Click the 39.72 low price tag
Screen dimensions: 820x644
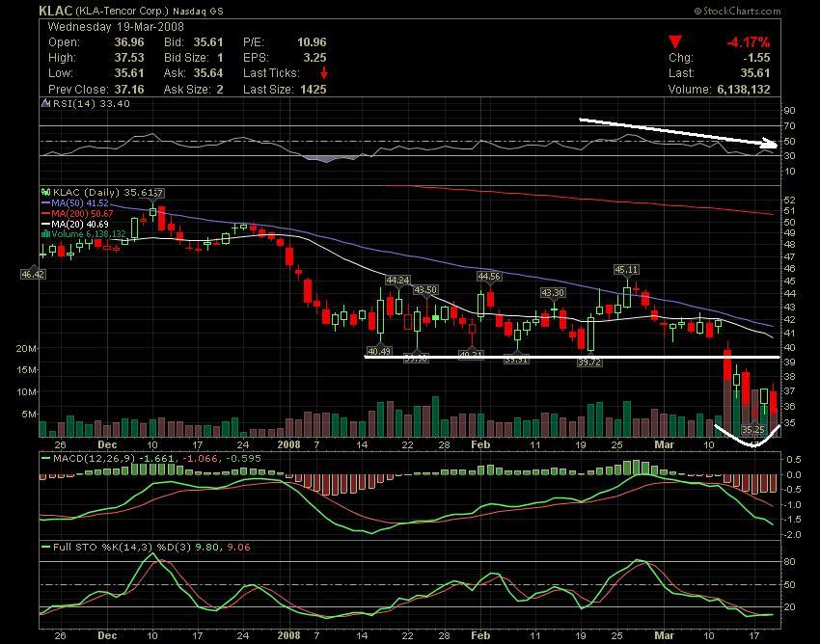click(x=589, y=362)
